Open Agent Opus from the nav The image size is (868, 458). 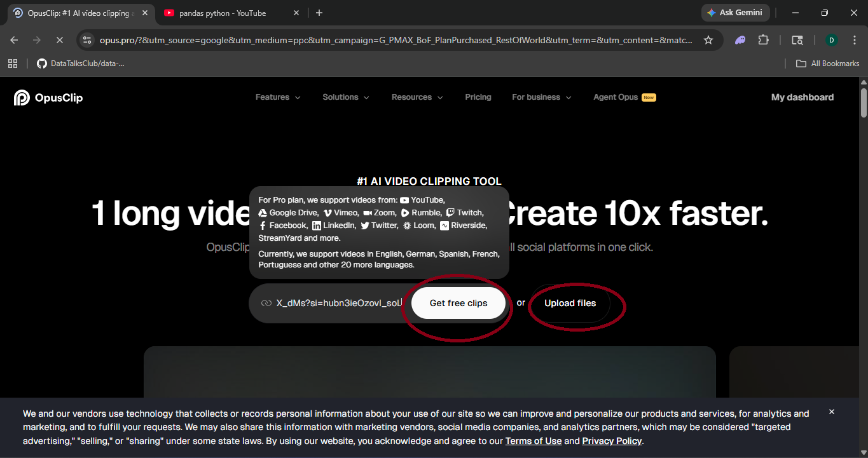click(x=616, y=97)
